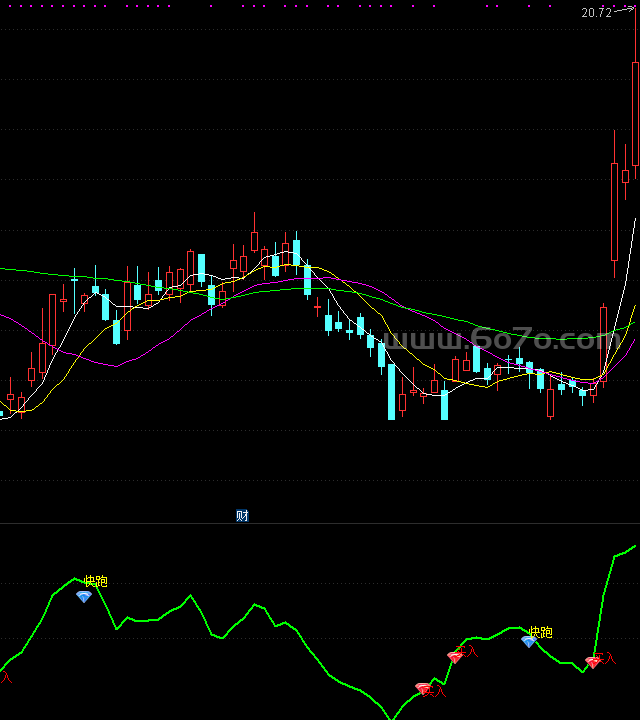Screen dimensions: 640x720
Task: Click the row of magenta dots at top
Action: point(300,5)
